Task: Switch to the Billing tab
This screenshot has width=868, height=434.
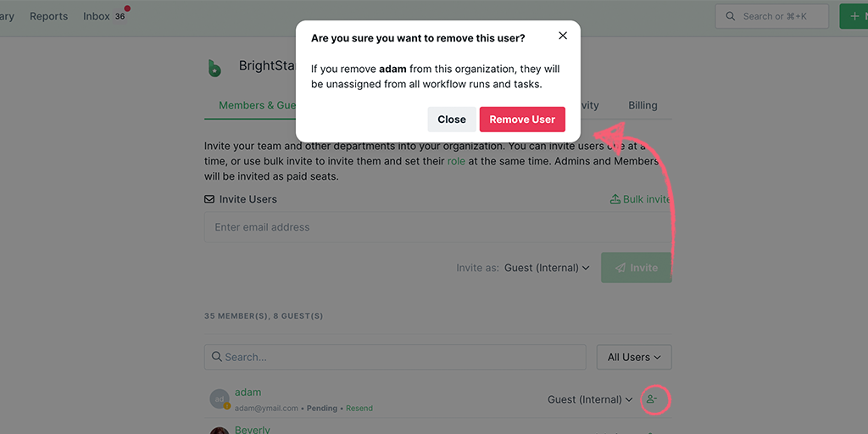Action: 643,105
